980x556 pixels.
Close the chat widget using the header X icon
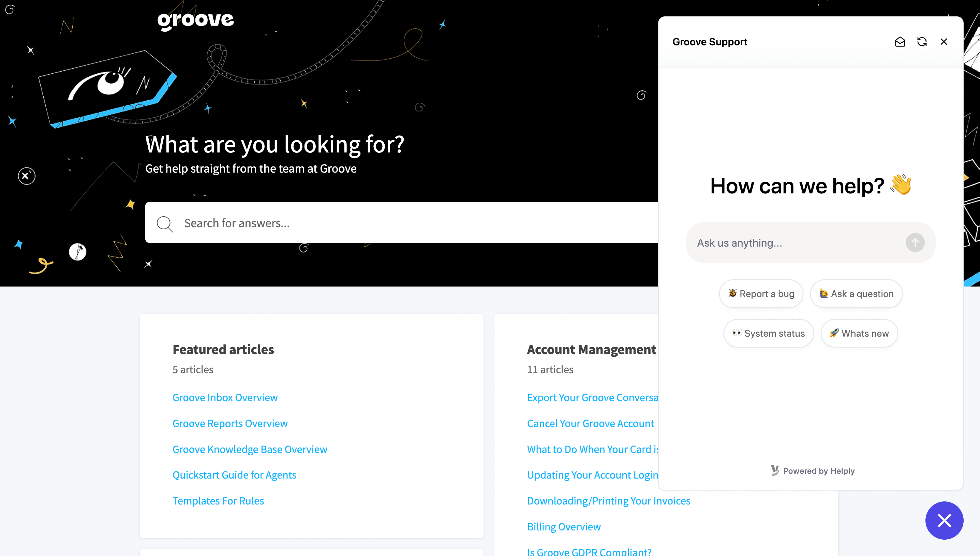944,42
